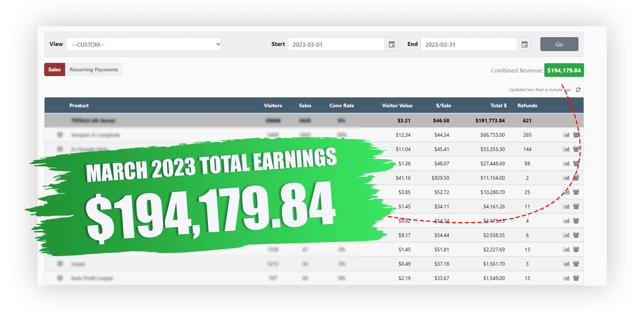Viewport: 644px width, 312px height.
Task: Click into the Start date field
Action: 336,44
